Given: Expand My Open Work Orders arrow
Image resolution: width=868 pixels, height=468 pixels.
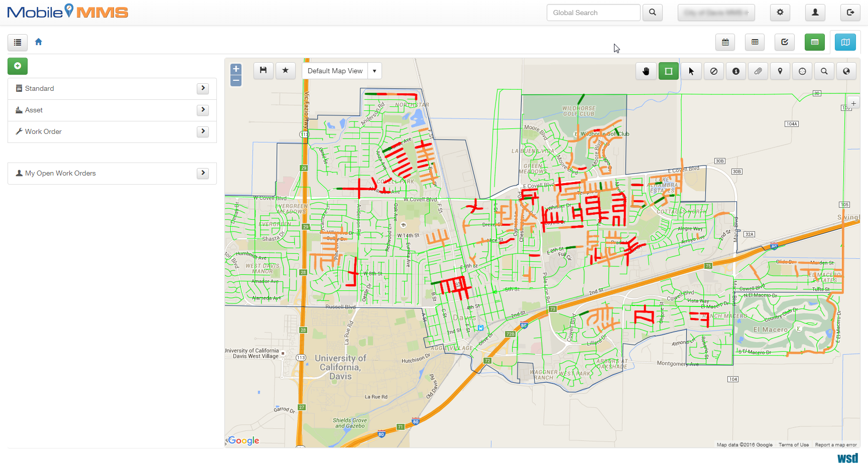Looking at the screenshot, I should click(x=203, y=173).
